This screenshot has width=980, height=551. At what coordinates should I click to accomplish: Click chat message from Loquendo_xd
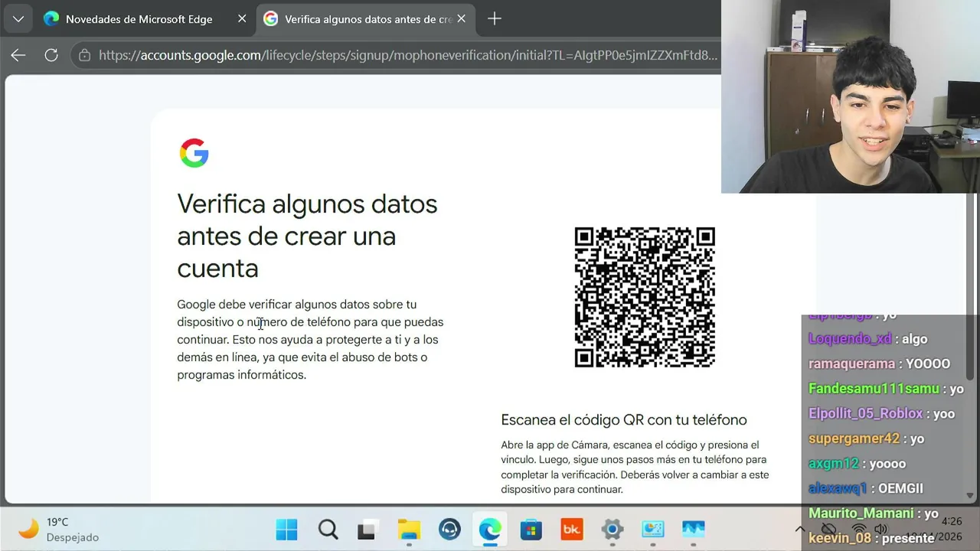pos(867,339)
